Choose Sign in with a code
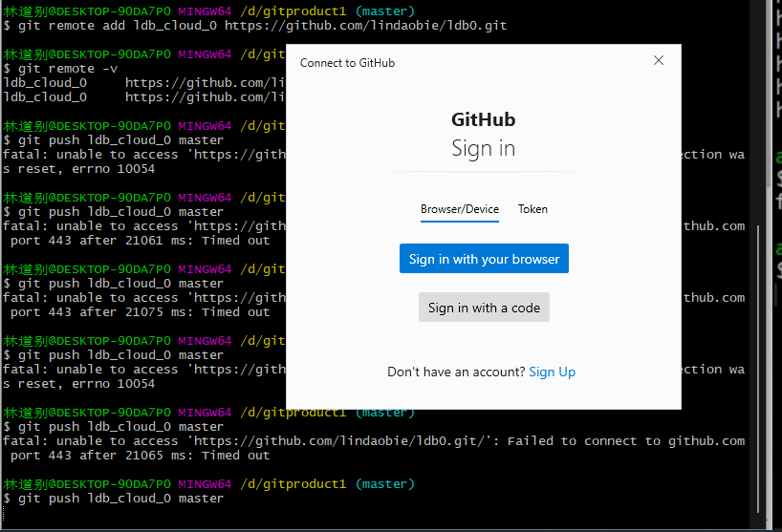Screen dimensions: 782x532 [x=484, y=308]
